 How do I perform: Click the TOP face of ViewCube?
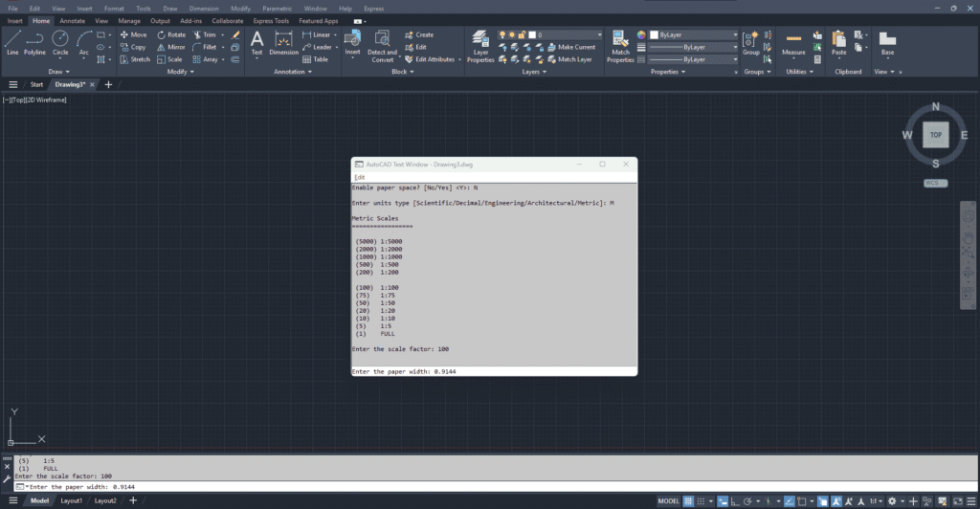(936, 135)
